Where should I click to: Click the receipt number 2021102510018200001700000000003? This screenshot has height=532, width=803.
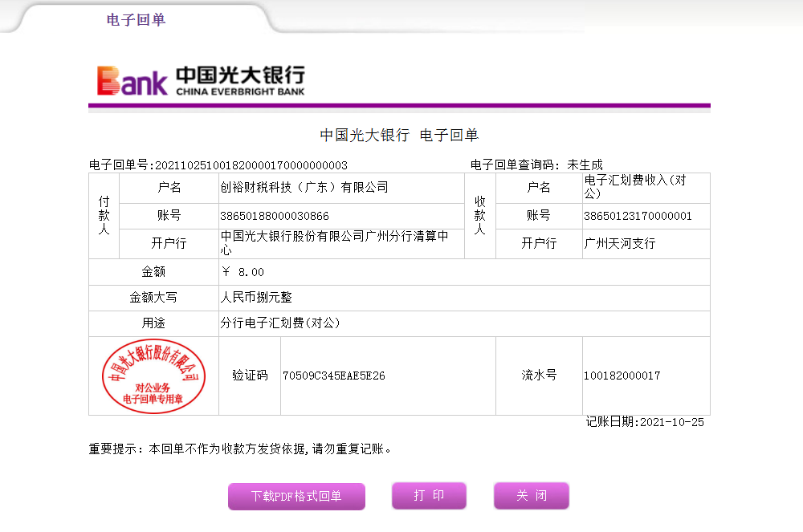(251, 165)
